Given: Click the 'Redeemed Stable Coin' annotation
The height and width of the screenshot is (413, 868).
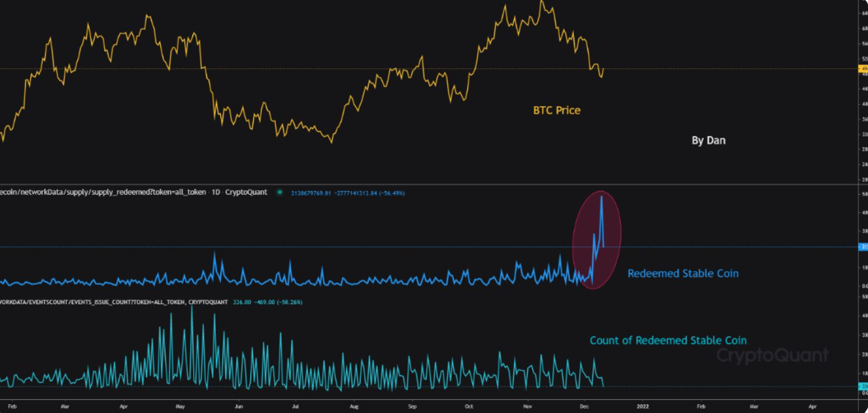Looking at the screenshot, I should click(x=683, y=273).
